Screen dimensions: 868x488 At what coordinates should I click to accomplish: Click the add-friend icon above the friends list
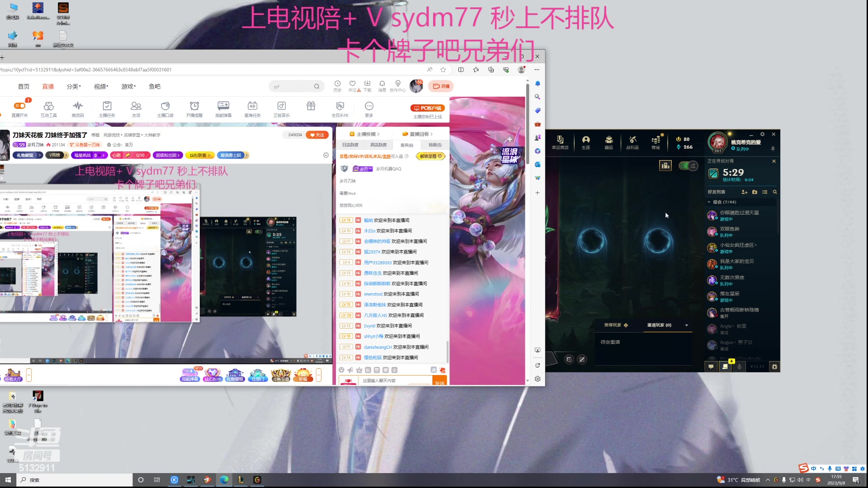coord(745,192)
